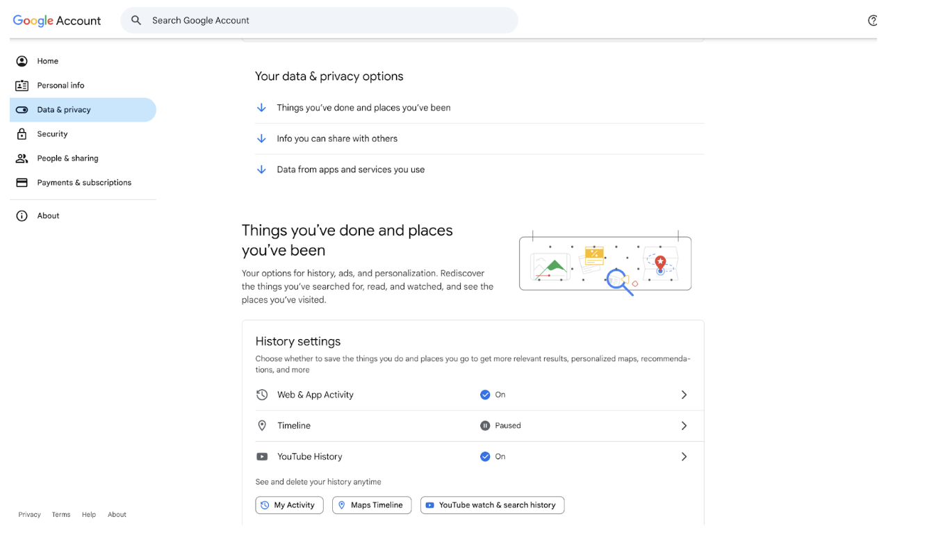Open YouTube watch & search history button
927x560 pixels.
[x=492, y=505]
